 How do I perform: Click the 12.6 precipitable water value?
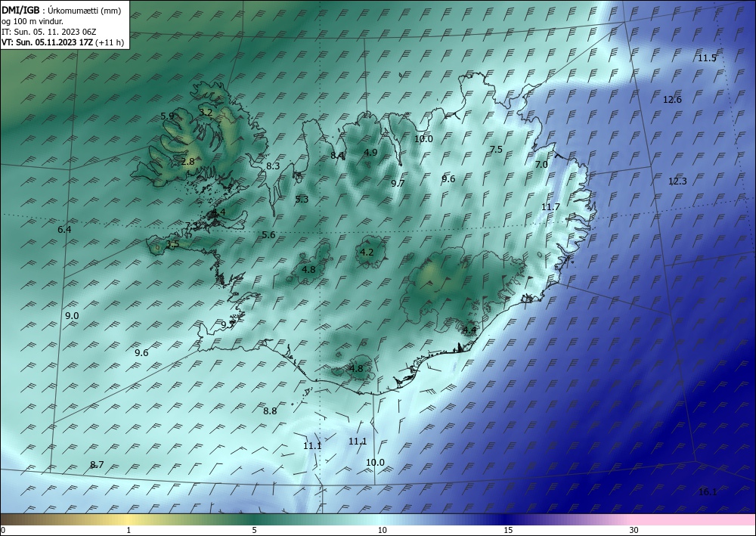(x=672, y=100)
